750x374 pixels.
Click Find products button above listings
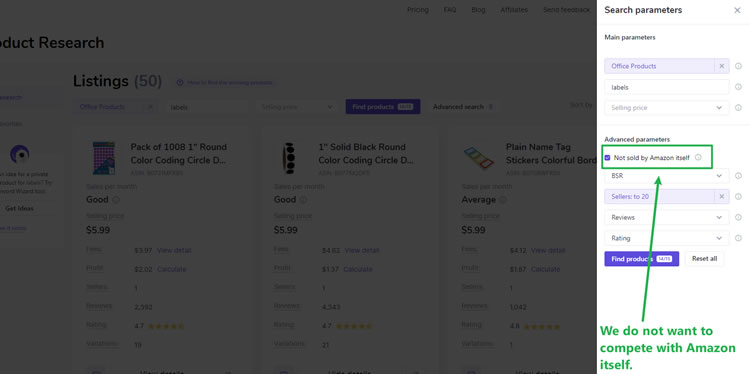coord(383,107)
